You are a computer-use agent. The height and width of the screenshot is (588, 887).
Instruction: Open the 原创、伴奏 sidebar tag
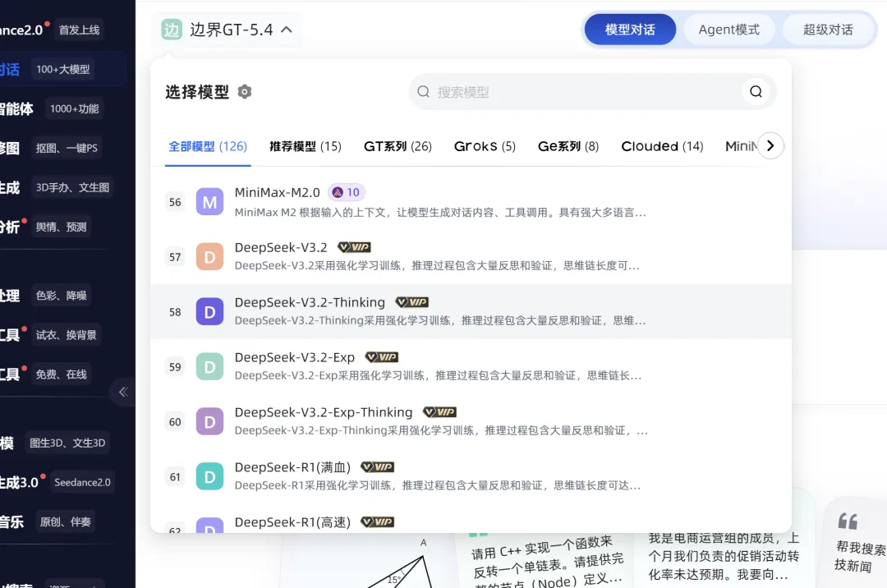click(x=65, y=521)
